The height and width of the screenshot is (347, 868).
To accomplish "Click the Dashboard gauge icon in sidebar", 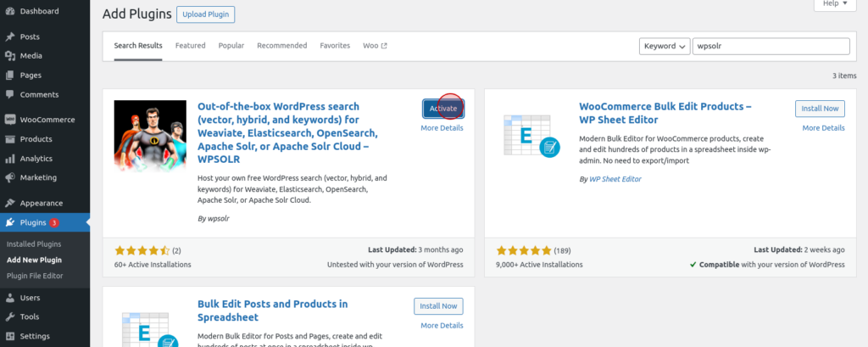I will point(10,11).
